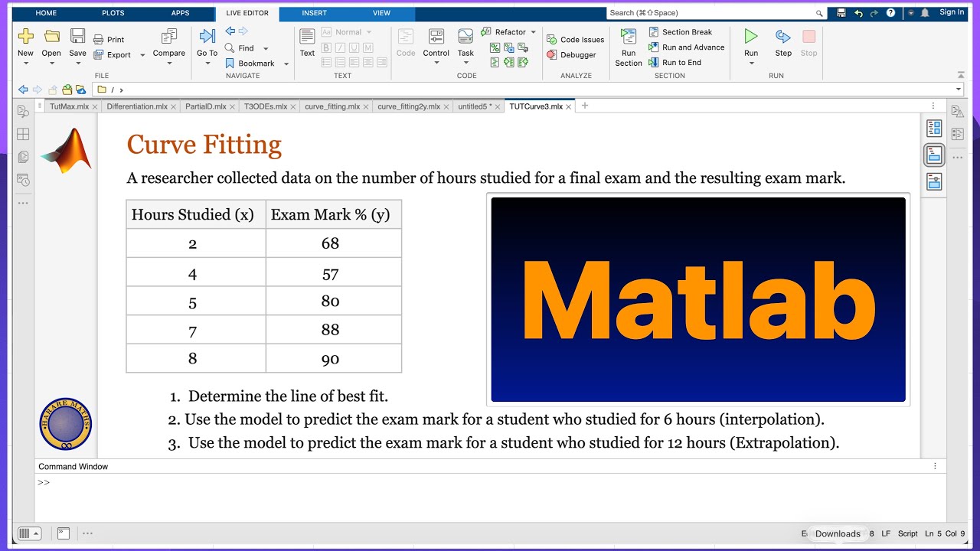Insert a Section Break
Image resolution: width=980 pixels, height=551 pixels.
pos(681,32)
